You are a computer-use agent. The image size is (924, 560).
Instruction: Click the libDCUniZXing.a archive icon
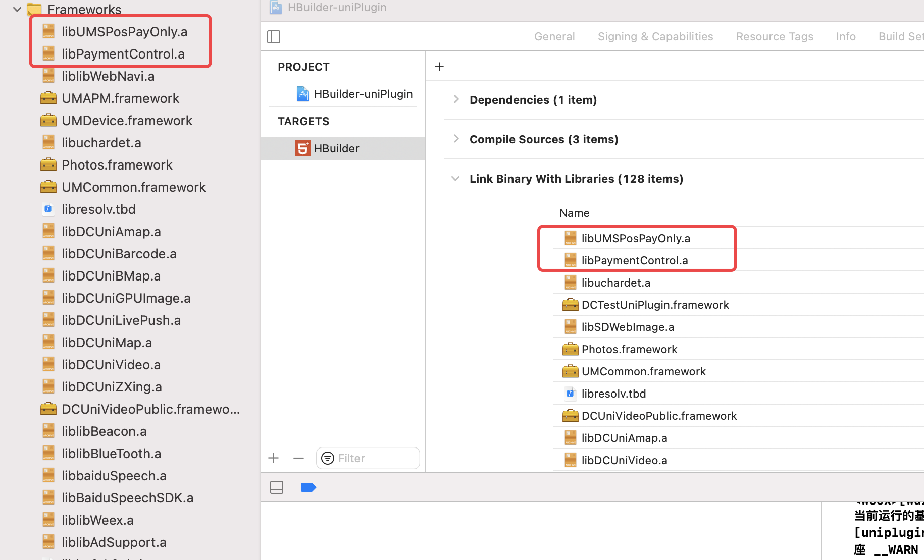click(48, 386)
